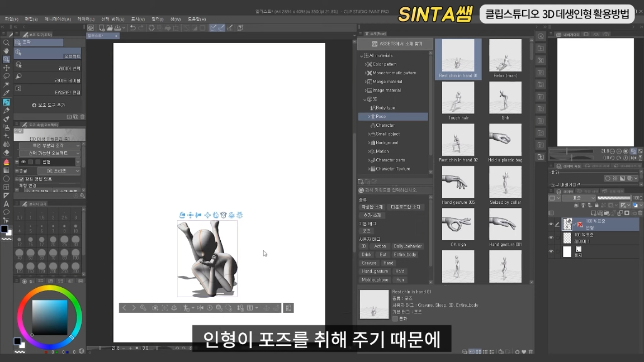Toggle snap to ruler command bar button
Viewport: 644px width, 362px height.
pyautogui.click(x=213, y=28)
